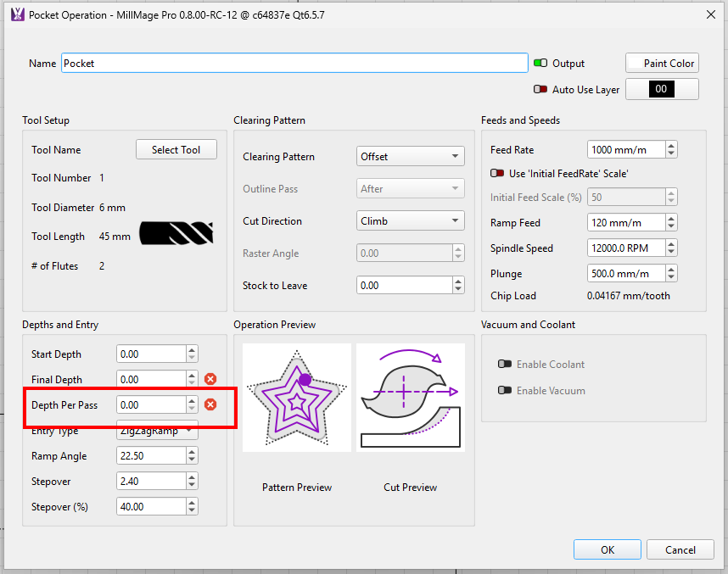Click the red error icon beside Depth Per Pass
728x574 pixels.
pyautogui.click(x=210, y=404)
